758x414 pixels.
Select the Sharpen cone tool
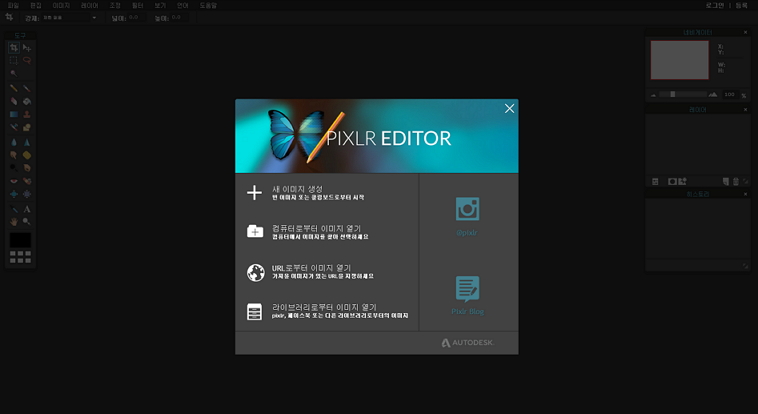27,142
